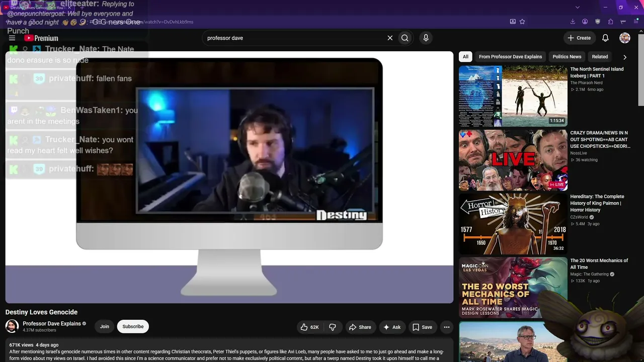Select the Politics News chip

[x=567, y=57]
